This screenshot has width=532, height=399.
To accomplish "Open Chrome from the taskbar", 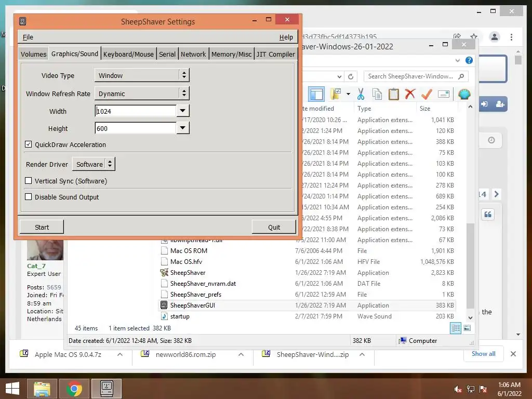I will click(x=74, y=389).
